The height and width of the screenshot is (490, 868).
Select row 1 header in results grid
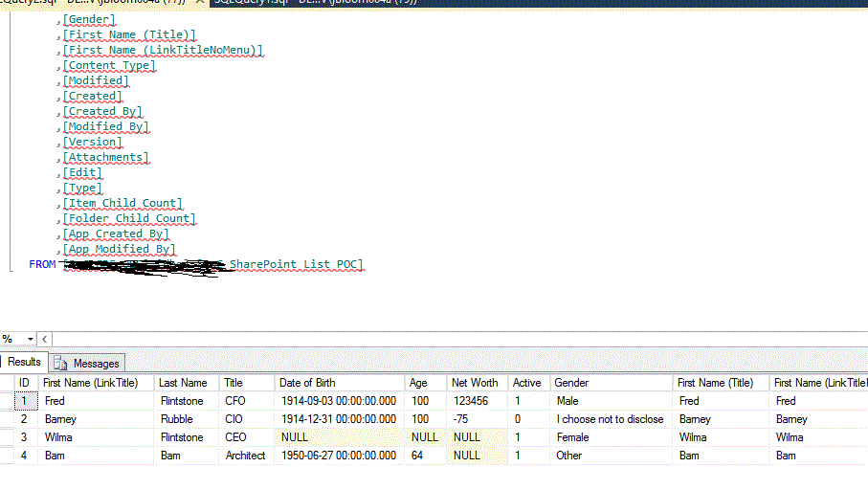7,401
